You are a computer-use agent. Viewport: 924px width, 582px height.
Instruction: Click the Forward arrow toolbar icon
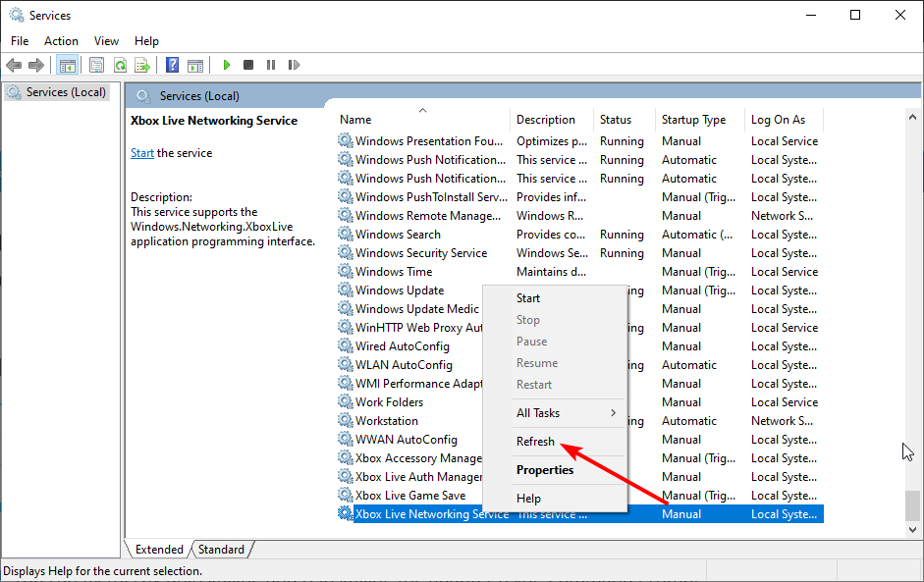pos(36,65)
